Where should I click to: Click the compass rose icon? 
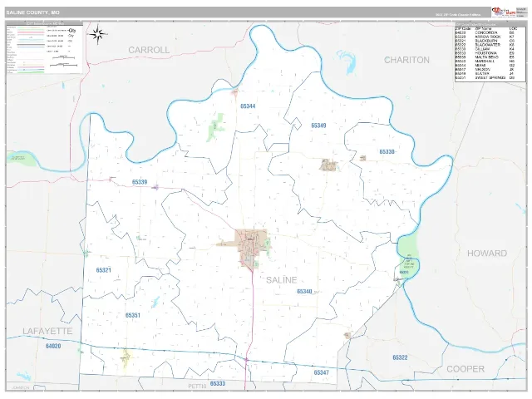pyautogui.click(x=98, y=34)
